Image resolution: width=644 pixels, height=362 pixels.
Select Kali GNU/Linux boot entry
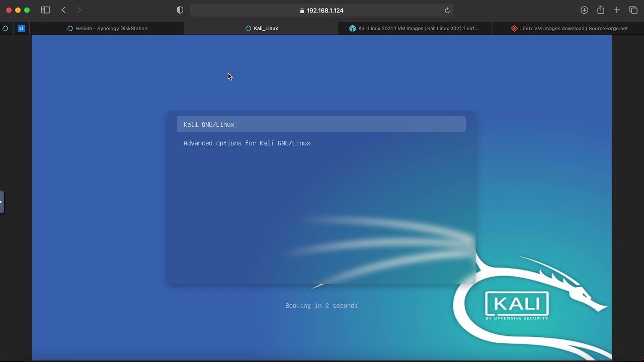tap(321, 124)
